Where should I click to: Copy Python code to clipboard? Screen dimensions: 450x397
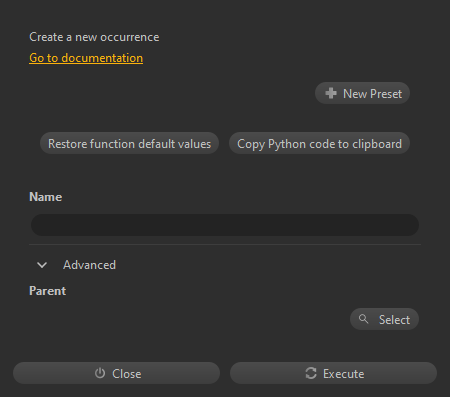pos(319,143)
